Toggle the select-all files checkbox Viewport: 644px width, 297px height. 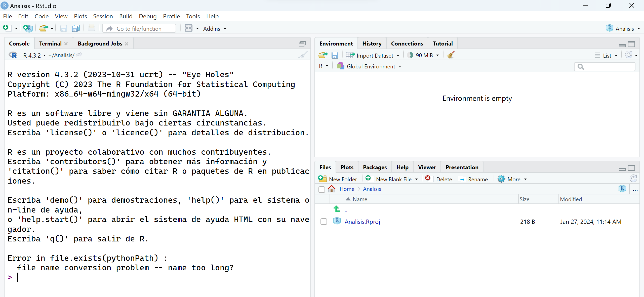pos(321,189)
